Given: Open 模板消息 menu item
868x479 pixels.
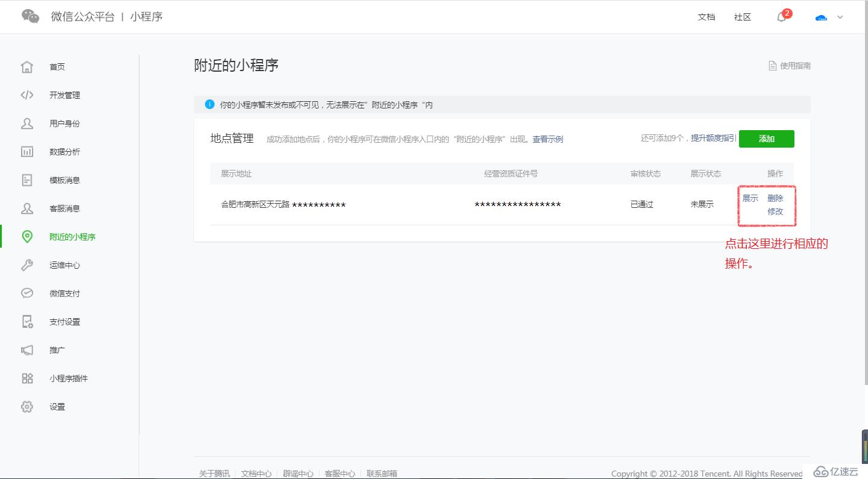Looking at the screenshot, I should 64,180.
